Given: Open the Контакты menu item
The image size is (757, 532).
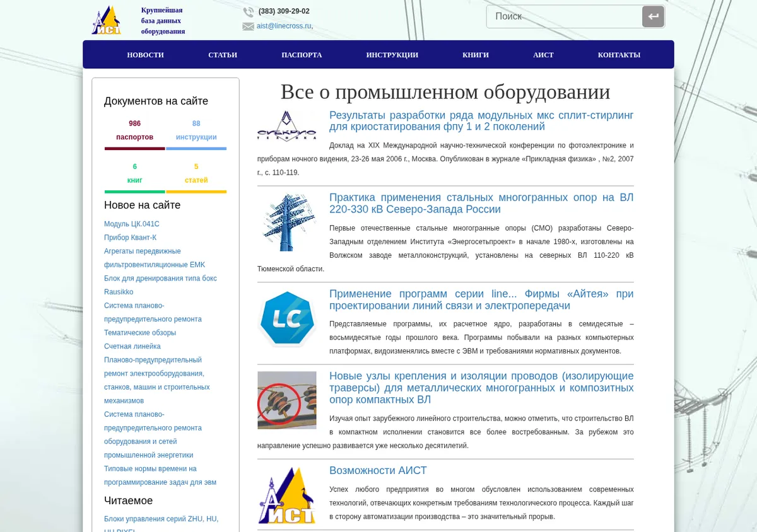Looking at the screenshot, I should (x=619, y=55).
